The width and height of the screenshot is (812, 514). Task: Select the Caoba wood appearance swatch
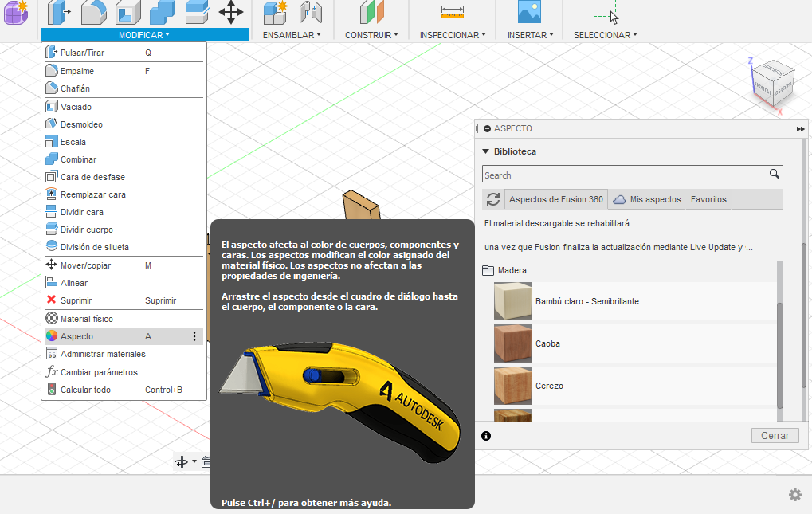513,343
